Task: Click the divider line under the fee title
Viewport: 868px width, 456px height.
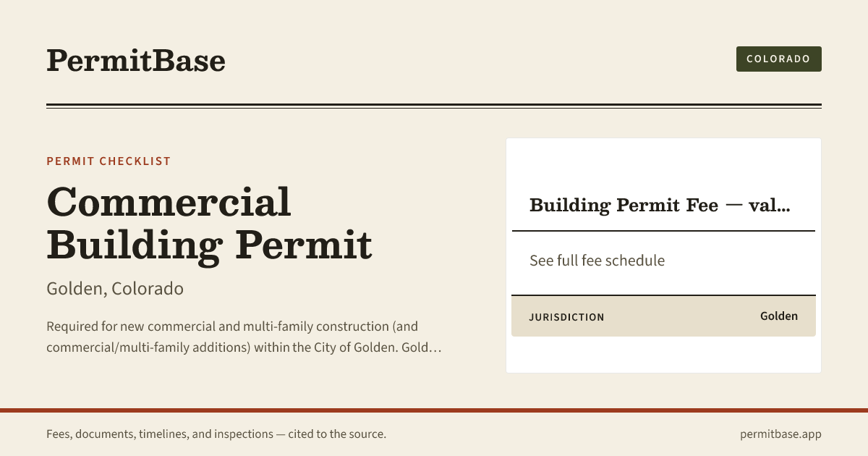Action: (663, 231)
